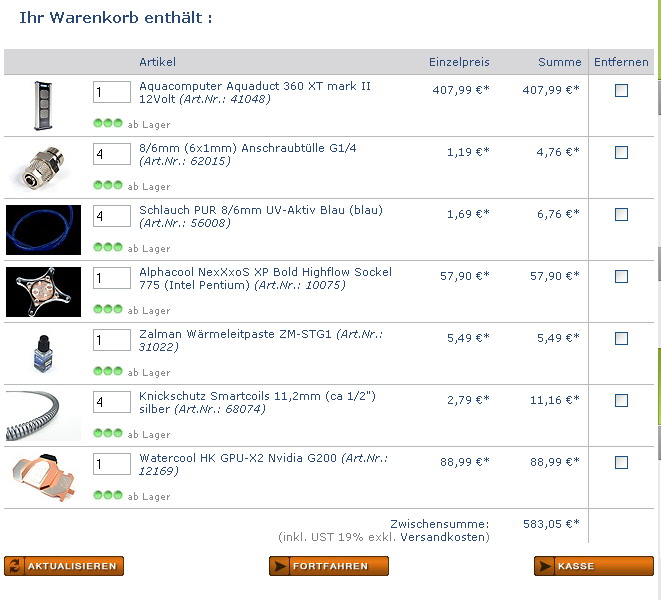The image size is (661, 600).
Task: Click the Fortfahren button
Action: (x=329, y=566)
